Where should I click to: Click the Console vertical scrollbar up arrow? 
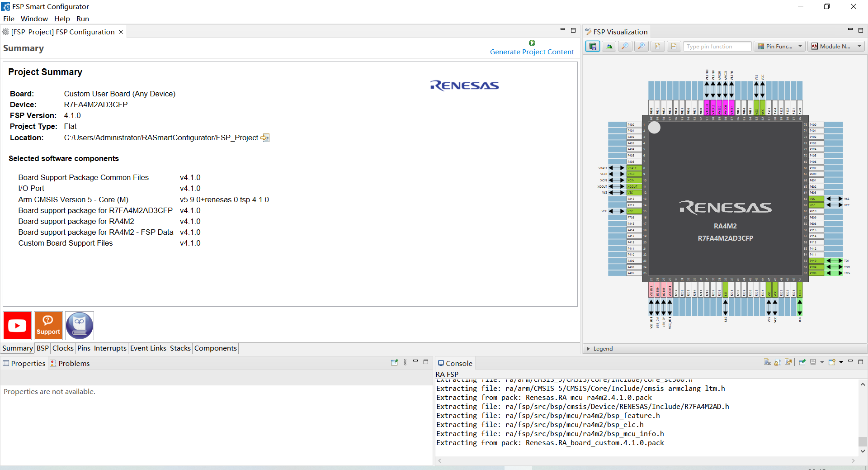(863, 385)
